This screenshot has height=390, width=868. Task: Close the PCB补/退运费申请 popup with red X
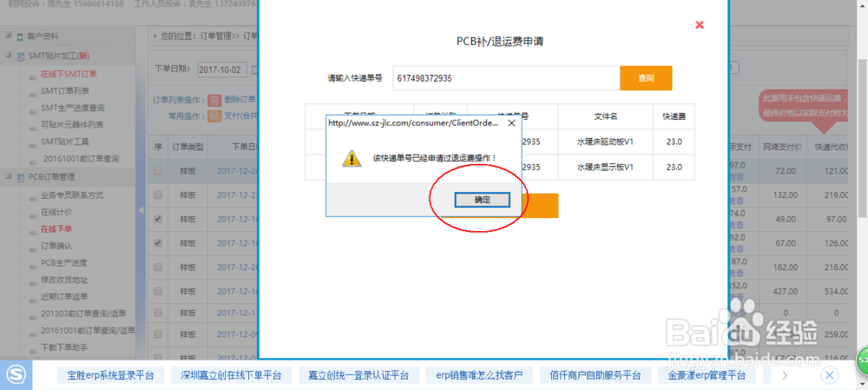(x=699, y=25)
